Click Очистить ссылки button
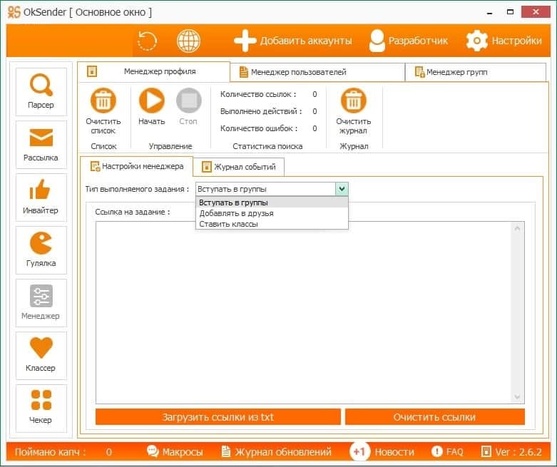The width and height of the screenshot is (557, 467). click(434, 417)
